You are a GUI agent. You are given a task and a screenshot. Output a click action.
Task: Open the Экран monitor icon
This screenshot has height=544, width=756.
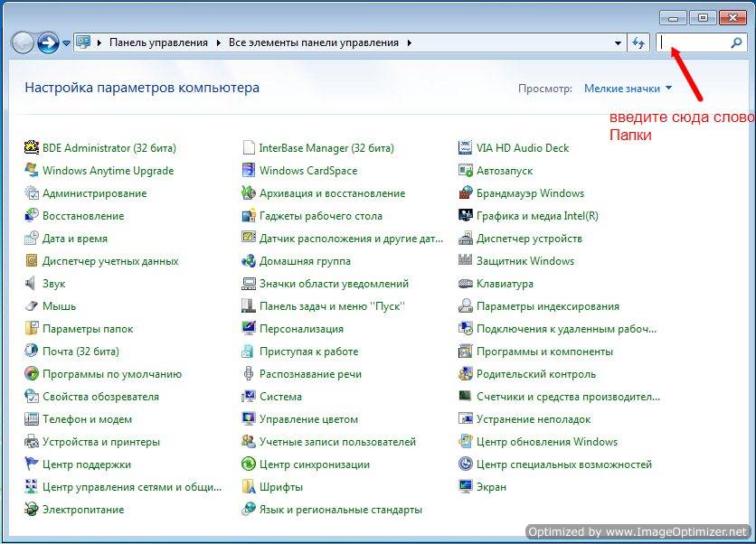click(466, 487)
